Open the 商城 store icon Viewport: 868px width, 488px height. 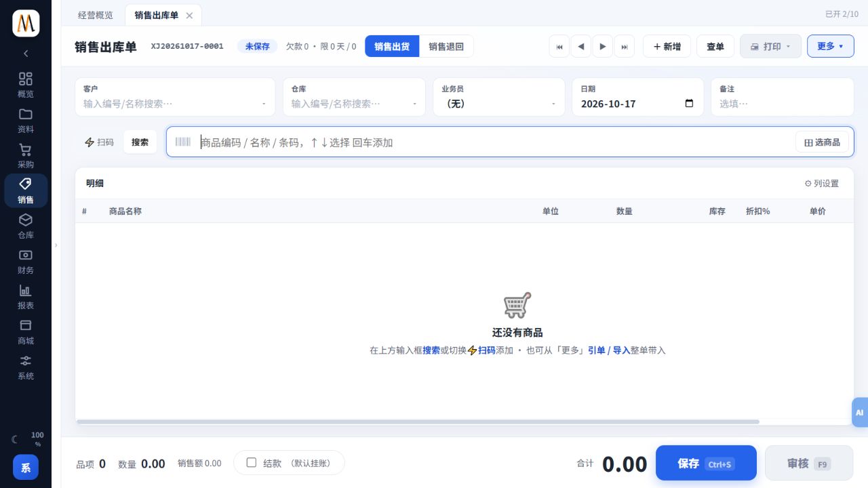point(26,332)
